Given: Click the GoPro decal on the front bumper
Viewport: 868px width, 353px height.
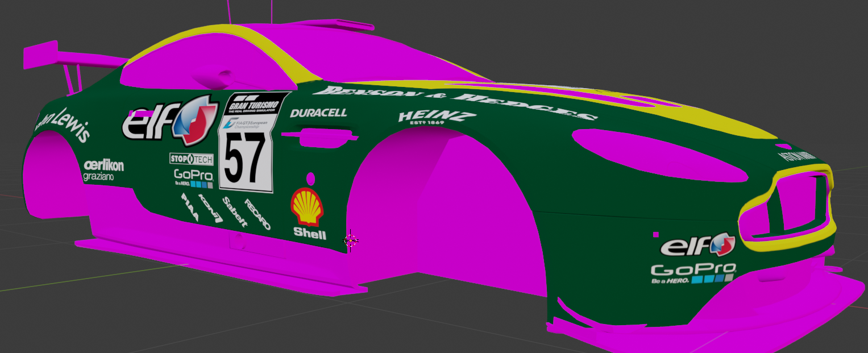Looking at the screenshot, I should click(x=693, y=273).
